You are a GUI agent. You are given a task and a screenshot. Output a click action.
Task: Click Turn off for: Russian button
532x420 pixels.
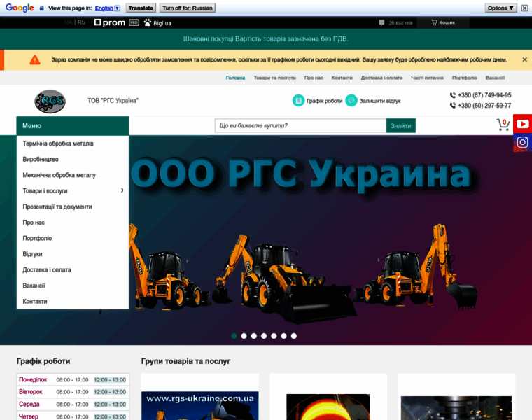tap(188, 8)
